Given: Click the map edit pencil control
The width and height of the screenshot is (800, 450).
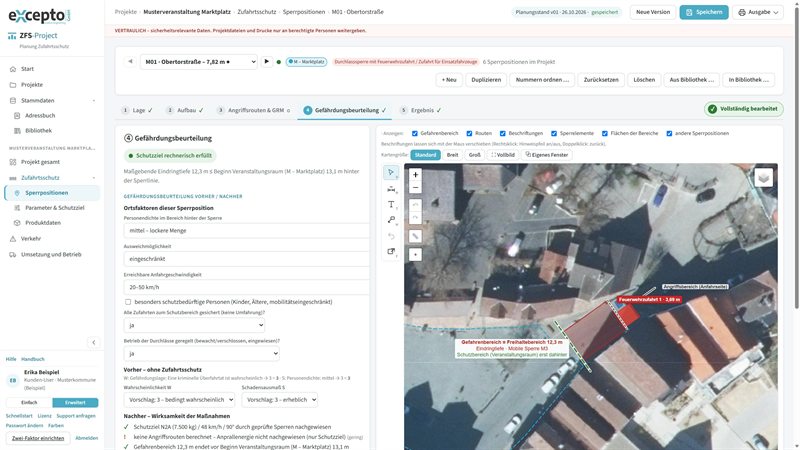Looking at the screenshot, I should (x=415, y=236).
